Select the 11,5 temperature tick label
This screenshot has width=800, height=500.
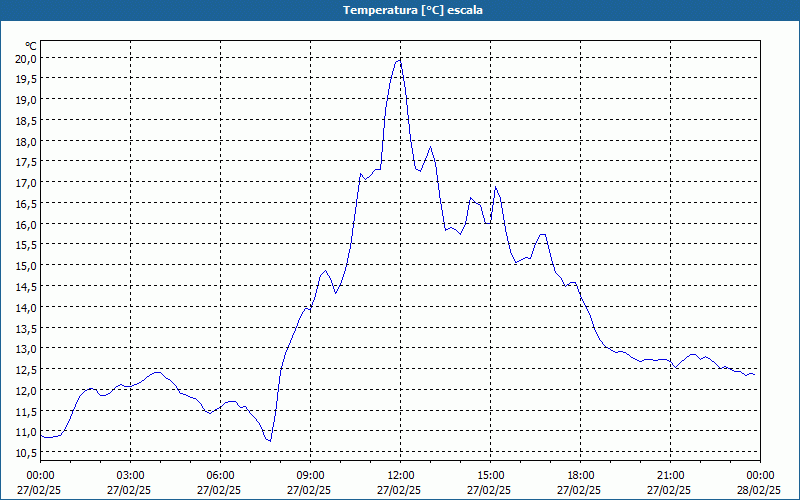(26, 411)
